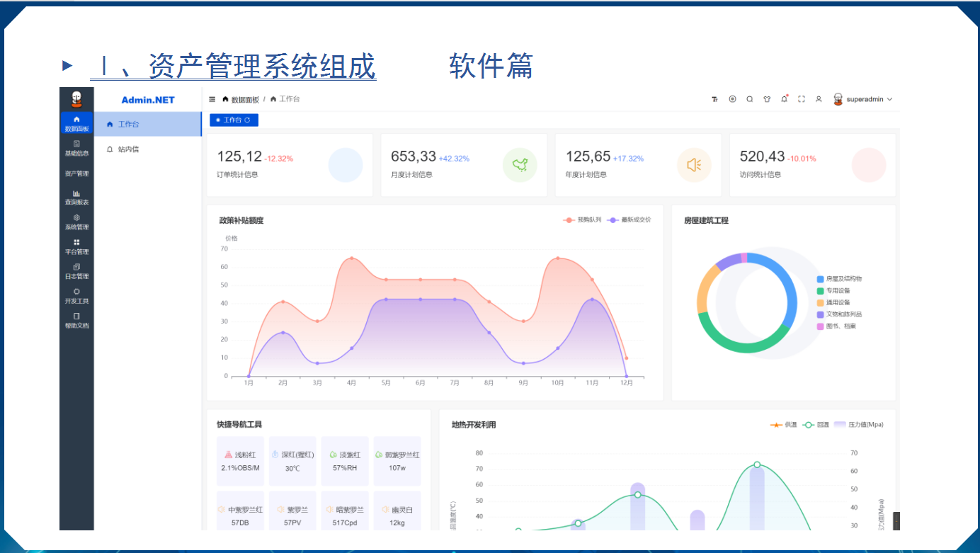Viewport: 980px width, 553px height.
Task: Open the 日志管理 sidebar menu
Action: click(x=76, y=272)
